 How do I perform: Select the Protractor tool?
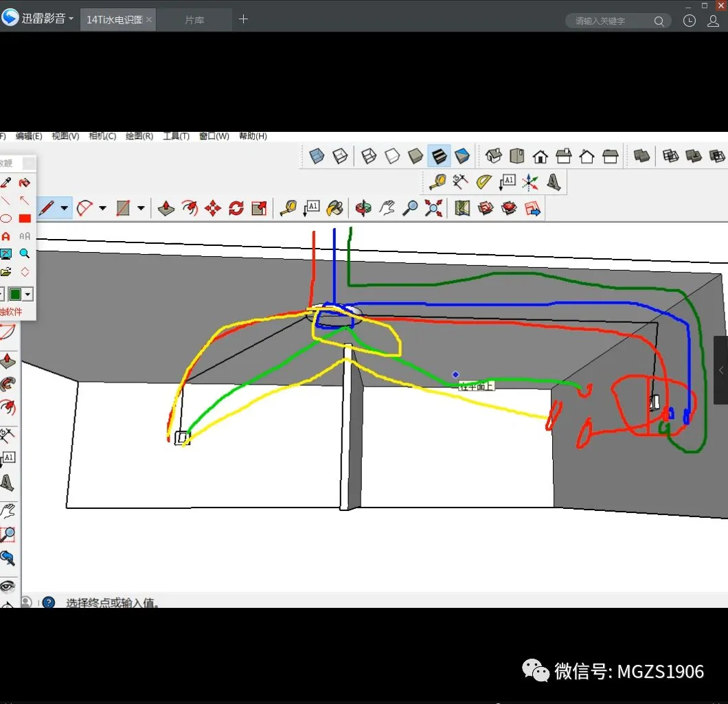[x=484, y=181]
